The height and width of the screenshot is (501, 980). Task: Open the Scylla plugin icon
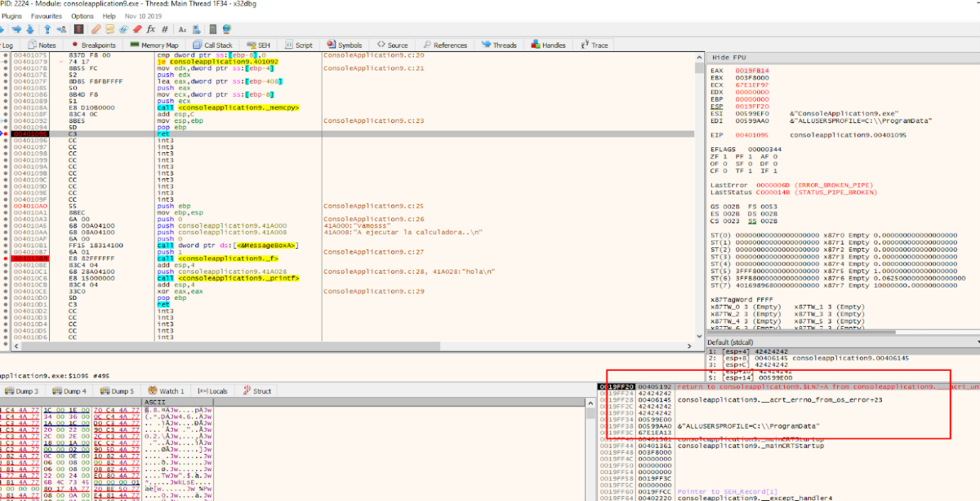point(78,29)
